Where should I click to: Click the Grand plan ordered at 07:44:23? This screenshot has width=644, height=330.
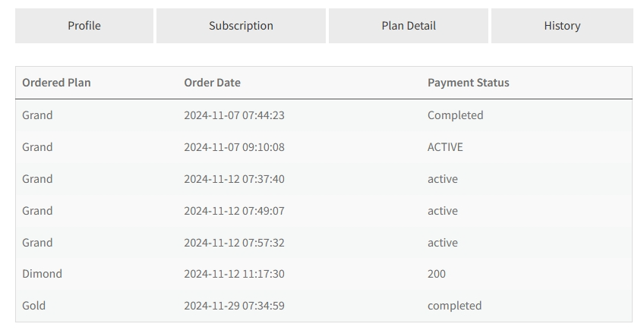tap(37, 115)
